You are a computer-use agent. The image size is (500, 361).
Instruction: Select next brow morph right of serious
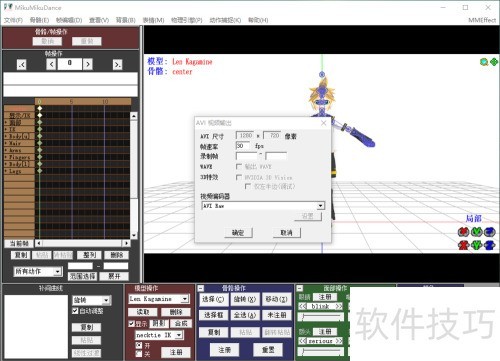tap(339, 341)
